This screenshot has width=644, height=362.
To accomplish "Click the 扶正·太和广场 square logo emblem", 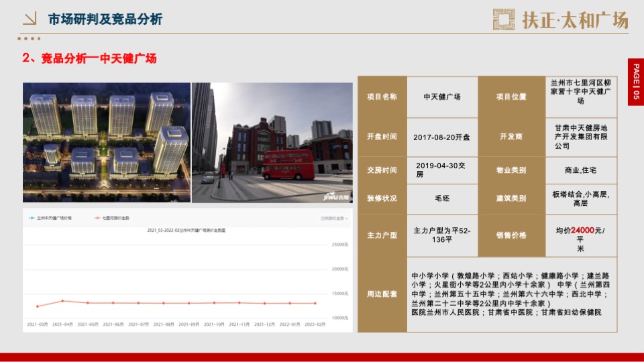I will click(504, 19).
